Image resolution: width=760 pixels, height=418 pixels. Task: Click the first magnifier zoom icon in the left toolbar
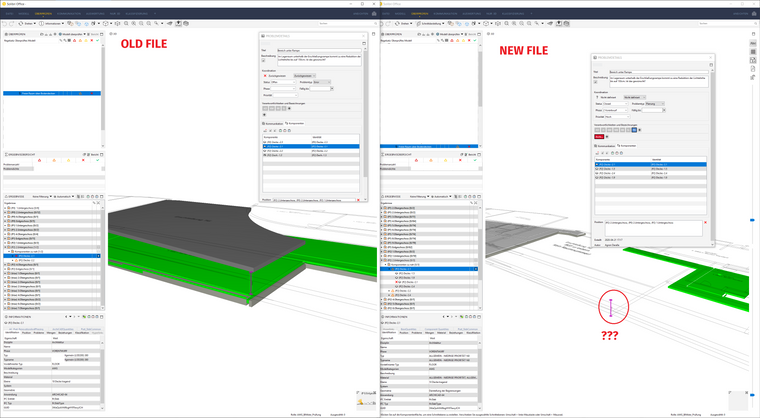[126, 23]
